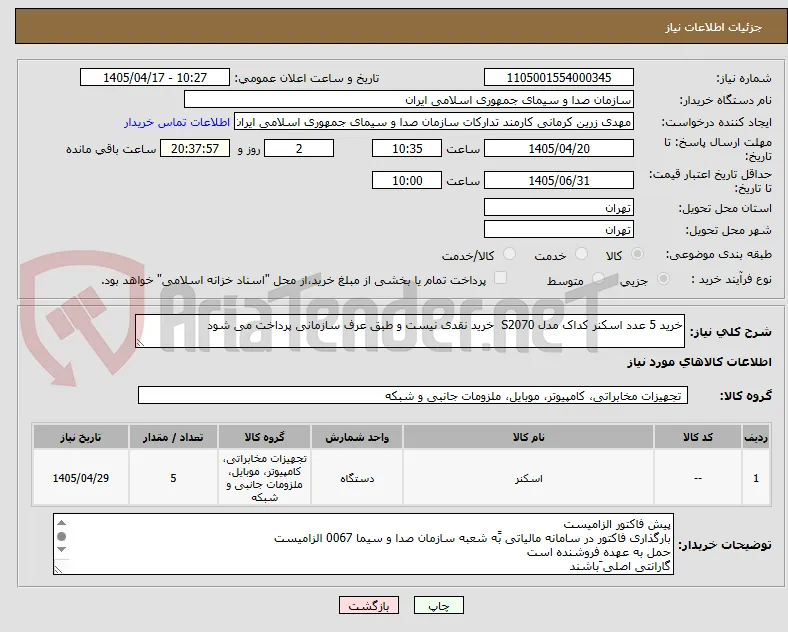Viewport: 788px width, 632px height.
Task: Click the delivery province field تهران
Action: (x=558, y=207)
